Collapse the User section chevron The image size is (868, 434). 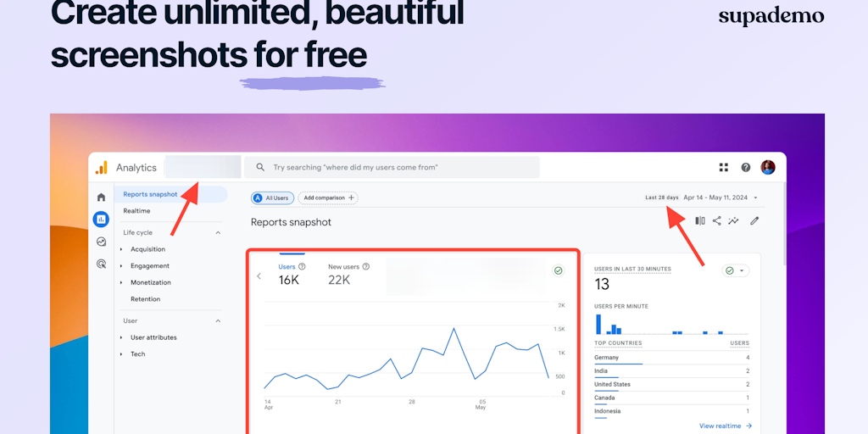218,321
